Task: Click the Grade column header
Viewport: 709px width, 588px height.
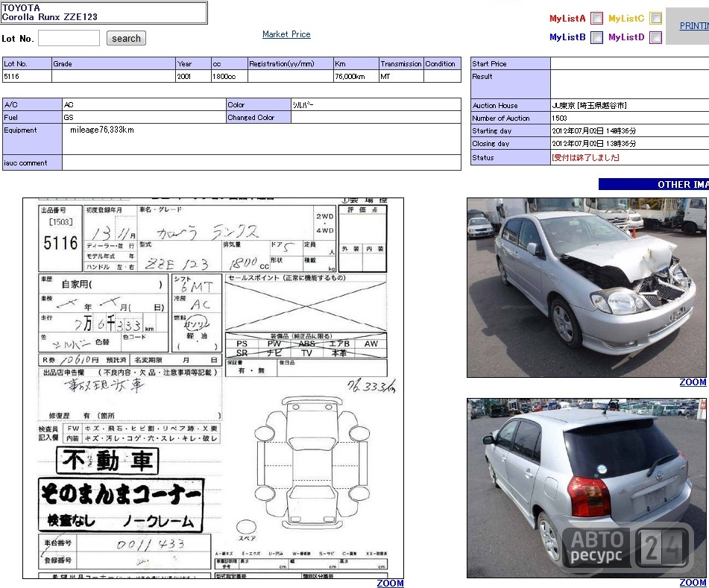Action: pyautogui.click(x=113, y=64)
